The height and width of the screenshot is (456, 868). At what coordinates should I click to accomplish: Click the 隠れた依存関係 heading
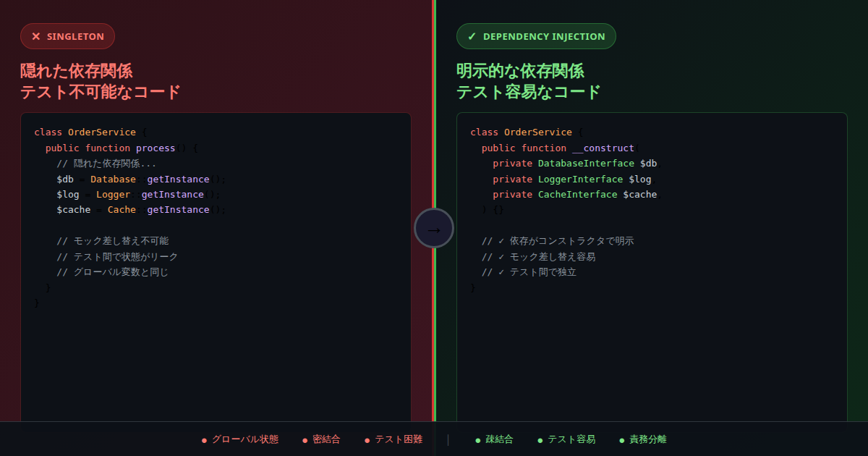76,71
